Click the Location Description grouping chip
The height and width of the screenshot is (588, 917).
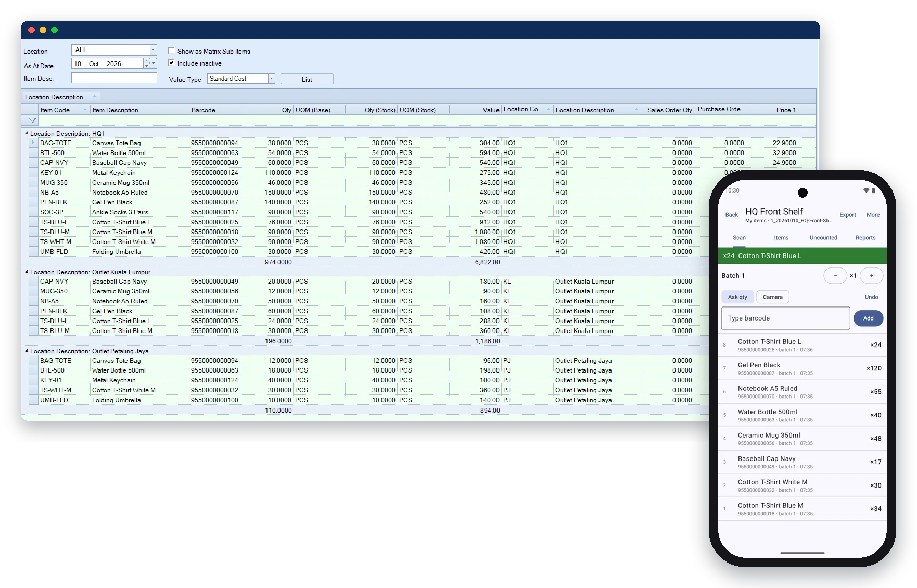tap(60, 97)
